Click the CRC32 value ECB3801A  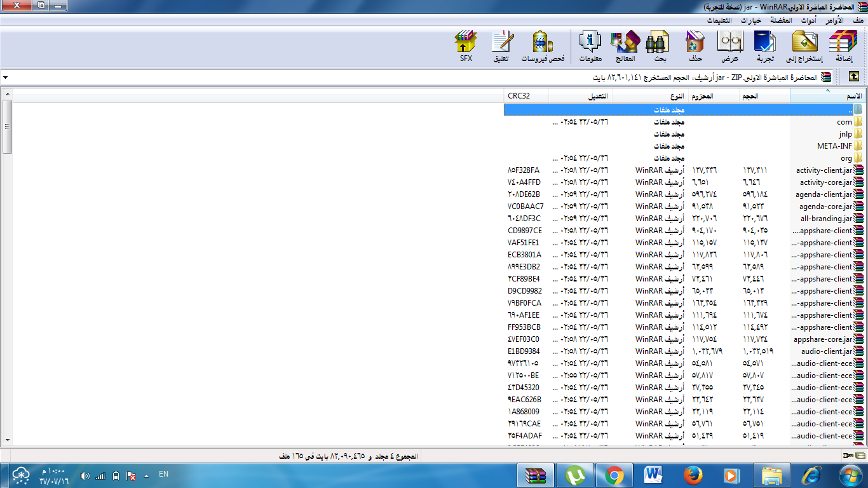[x=524, y=255]
